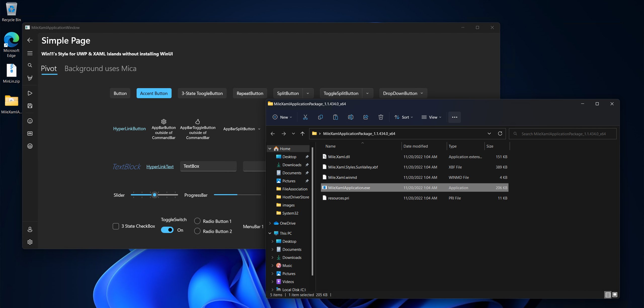
Task: Click the File Explorer search box
Action: pos(563,134)
